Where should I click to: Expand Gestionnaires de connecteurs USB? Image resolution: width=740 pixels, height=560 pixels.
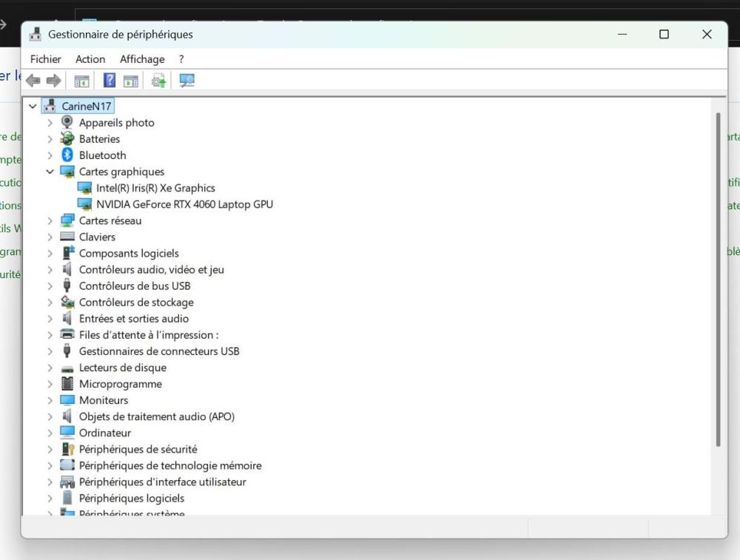click(50, 351)
